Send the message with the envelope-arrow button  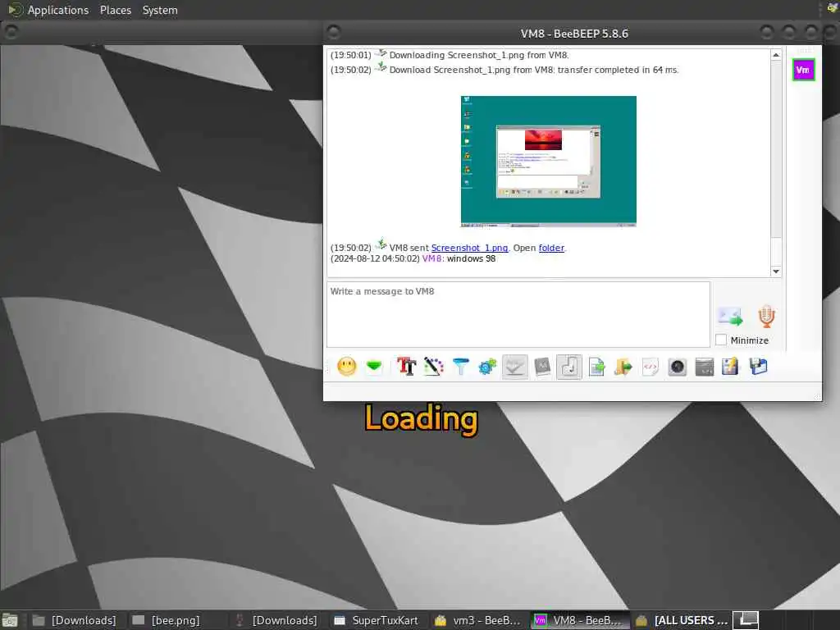click(x=730, y=316)
